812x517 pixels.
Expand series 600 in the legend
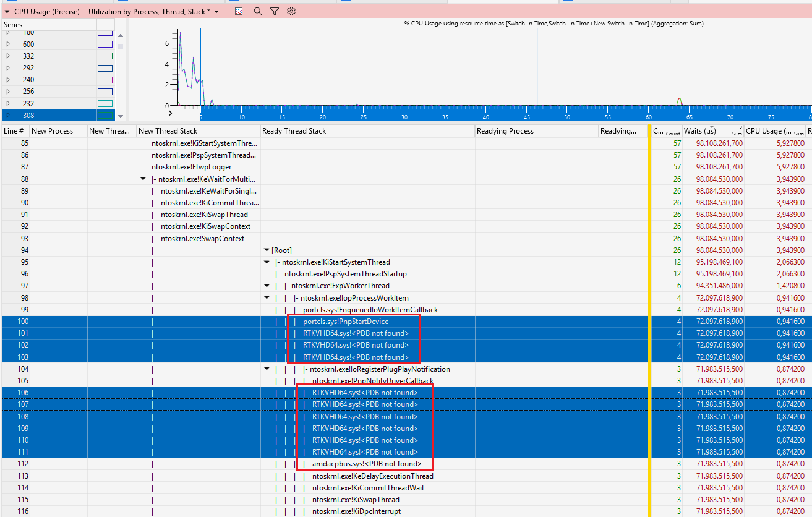[x=8, y=45]
